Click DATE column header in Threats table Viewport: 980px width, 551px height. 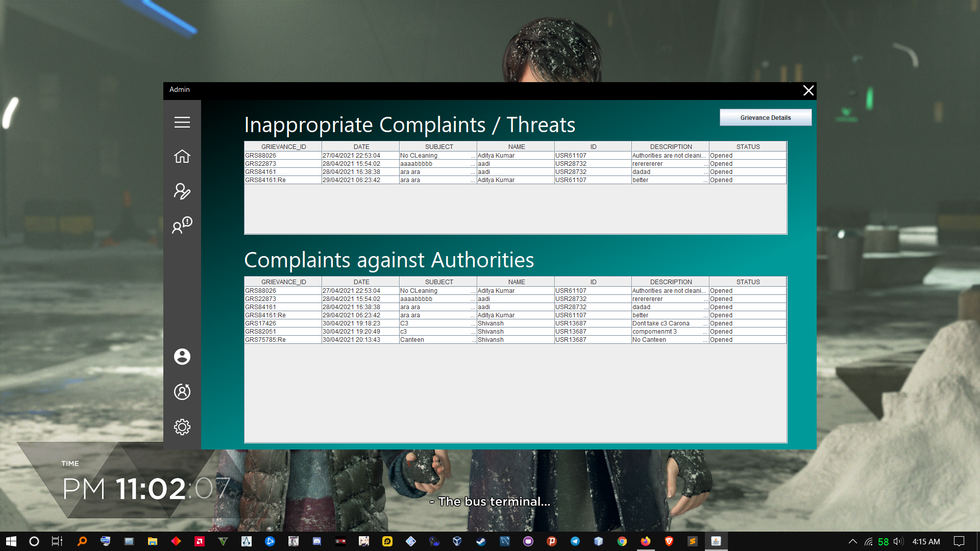click(361, 147)
